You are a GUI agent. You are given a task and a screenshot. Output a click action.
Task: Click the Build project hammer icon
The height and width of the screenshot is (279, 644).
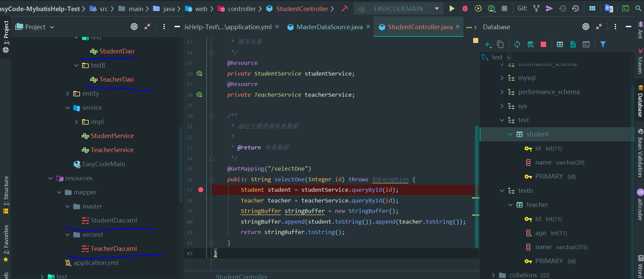pyautogui.click(x=345, y=9)
